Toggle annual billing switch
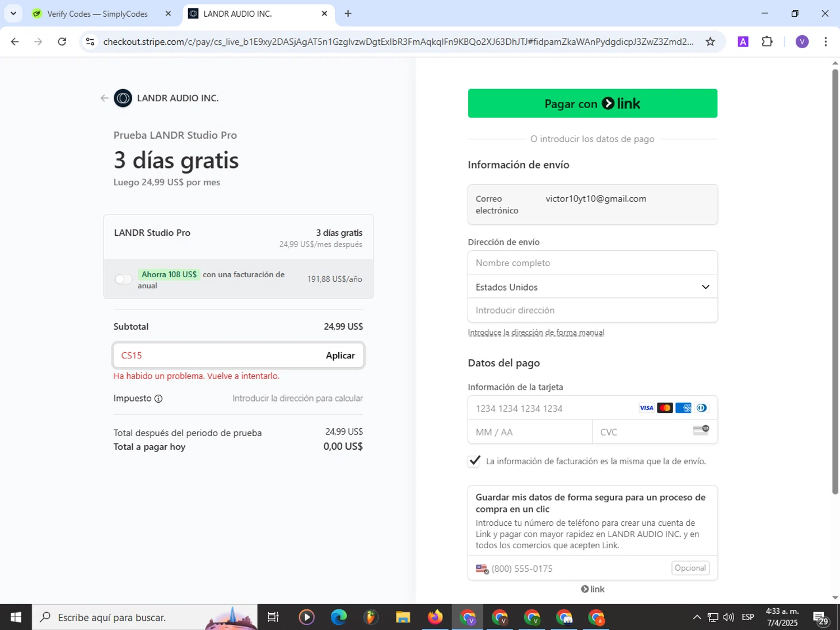840x630 pixels. (123, 279)
